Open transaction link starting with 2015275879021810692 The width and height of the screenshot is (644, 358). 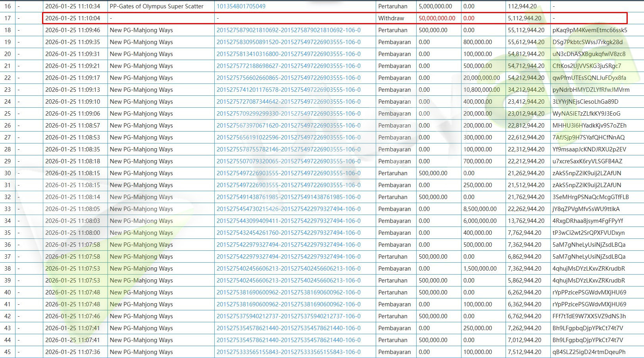point(288,30)
